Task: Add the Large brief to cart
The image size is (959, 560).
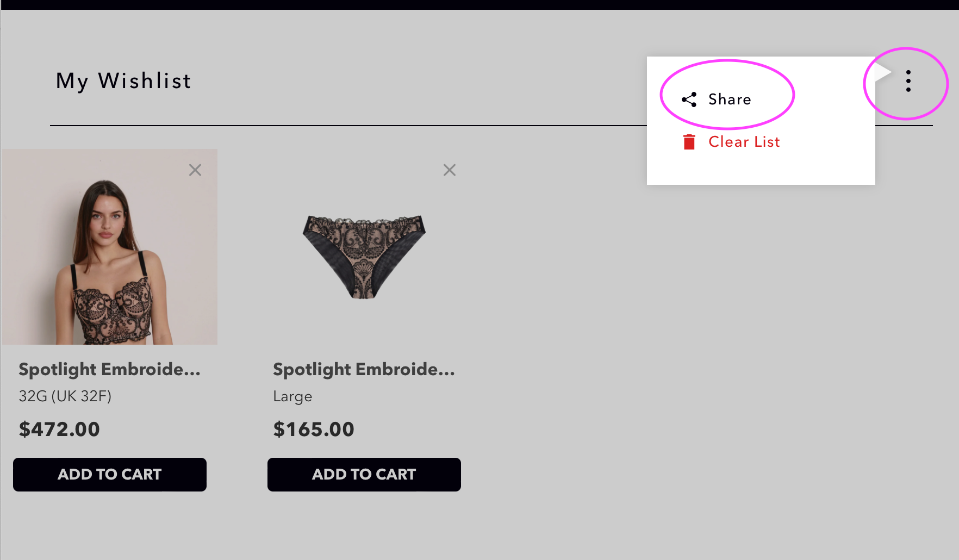Action: 364,474
